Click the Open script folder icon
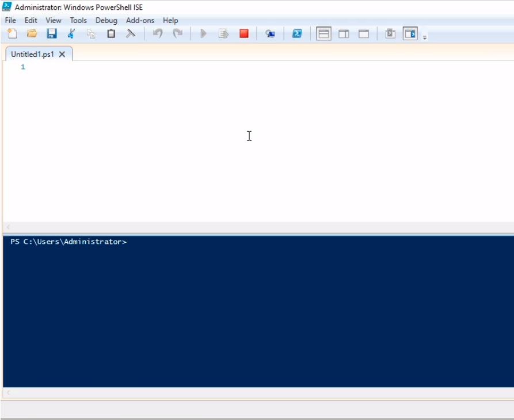The width and height of the screenshot is (514, 420). click(32, 34)
